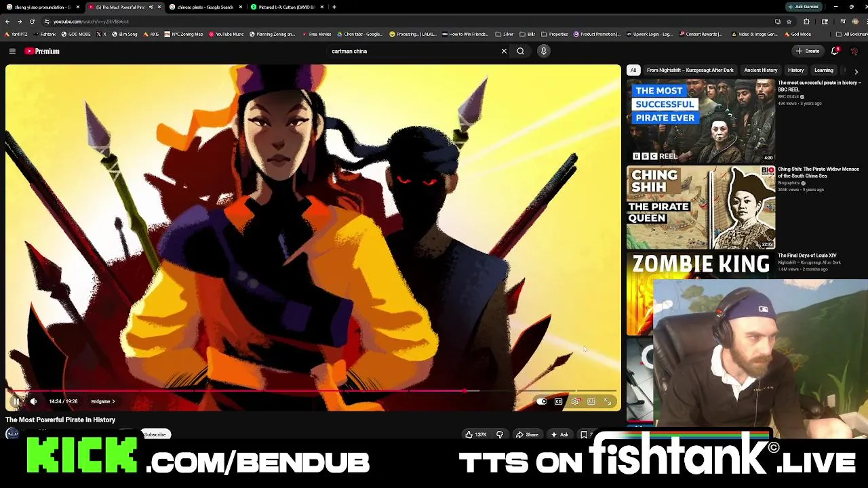Open the BBC Global channel name
The width and height of the screenshot is (868, 488).
click(789, 97)
